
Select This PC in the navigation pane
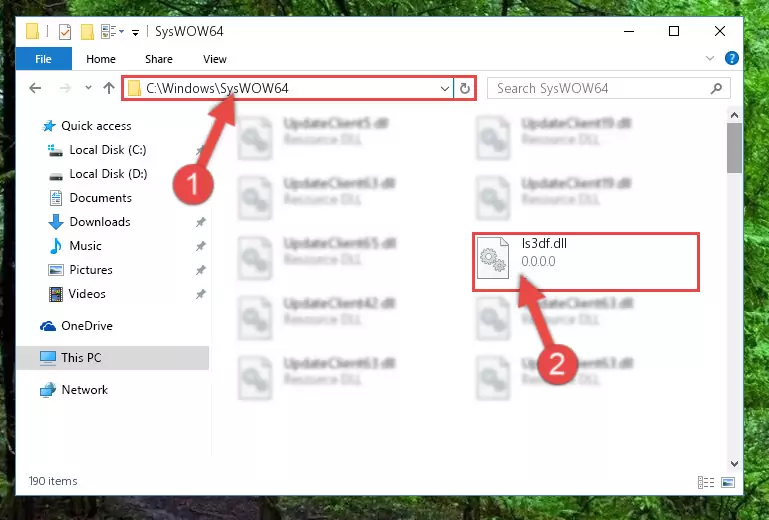112,358
